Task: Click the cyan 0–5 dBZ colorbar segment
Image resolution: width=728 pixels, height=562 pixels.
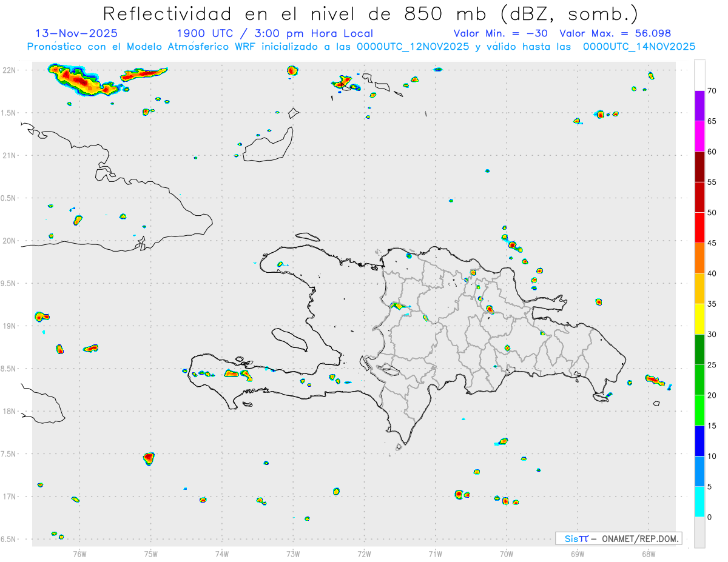Action: coord(699,502)
